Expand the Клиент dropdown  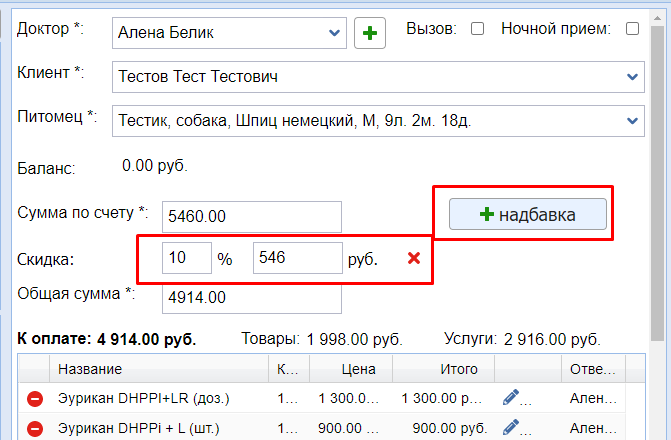(x=632, y=76)
